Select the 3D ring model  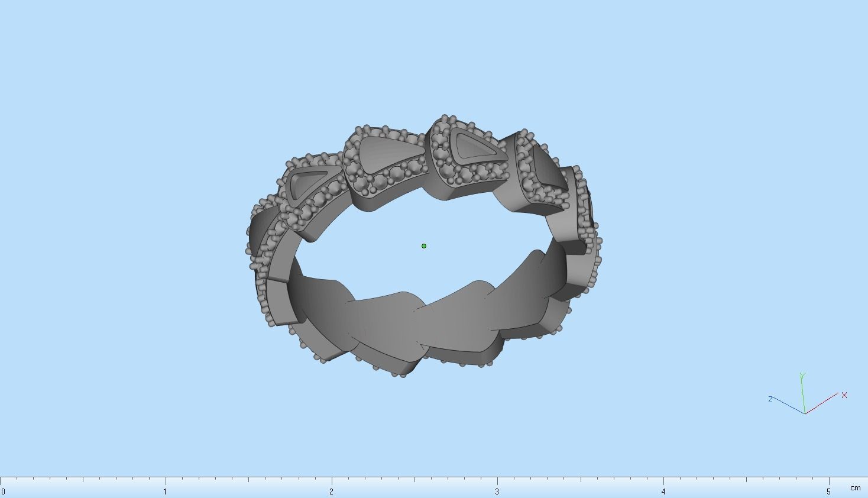[x=424, y=245]
